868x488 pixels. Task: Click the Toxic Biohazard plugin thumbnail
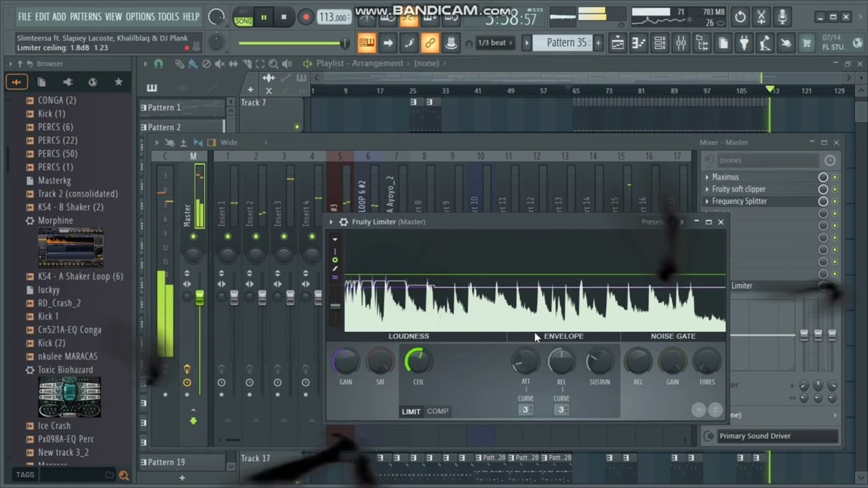pyautogui.click(x=70, y=397)
